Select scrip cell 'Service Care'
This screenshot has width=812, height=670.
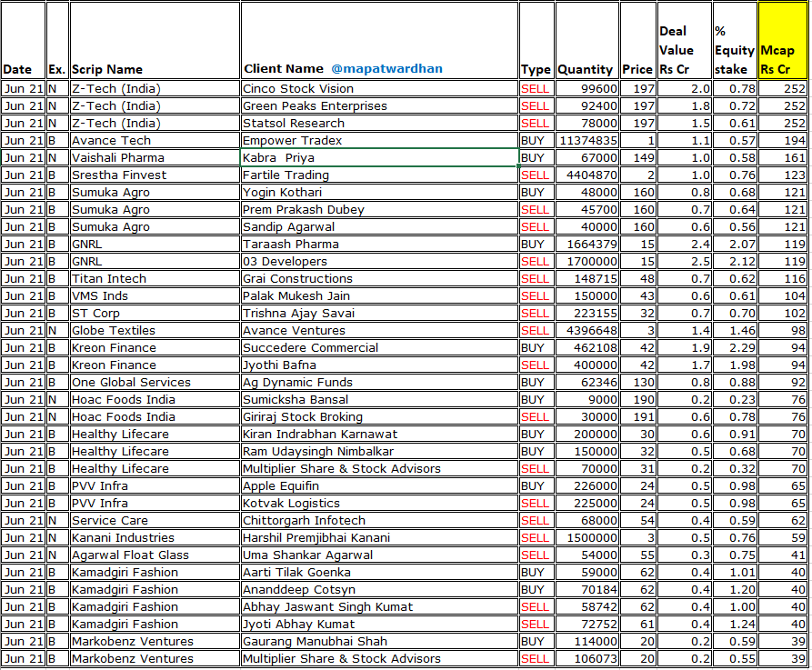click(x=155, y=520)
